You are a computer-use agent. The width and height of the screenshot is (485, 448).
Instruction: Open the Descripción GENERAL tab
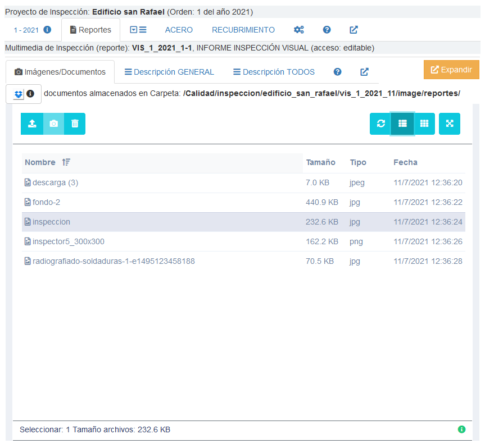coord(169,72)
